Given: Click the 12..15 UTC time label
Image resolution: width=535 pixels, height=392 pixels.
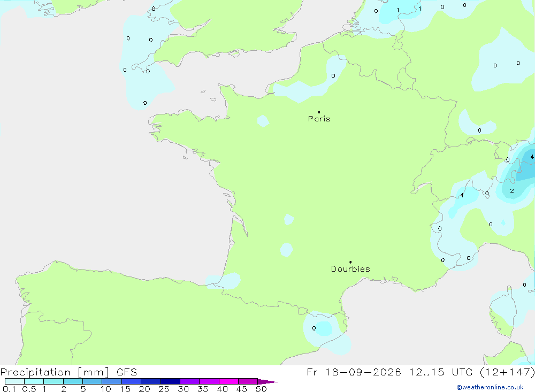Looking at the screenshot, I should [427, 372].
